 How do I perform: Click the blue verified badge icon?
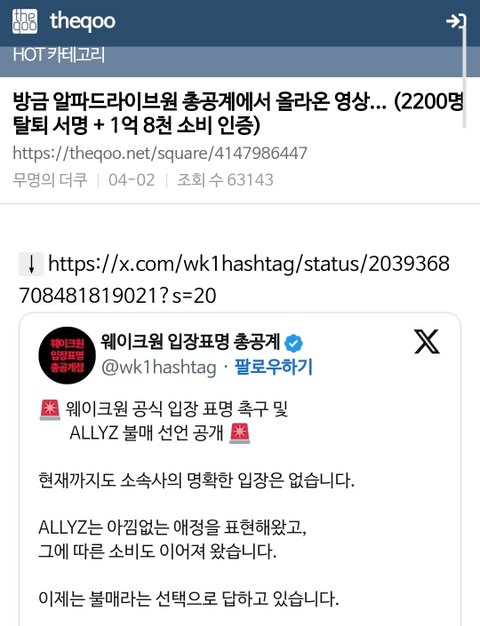point(294,343)
